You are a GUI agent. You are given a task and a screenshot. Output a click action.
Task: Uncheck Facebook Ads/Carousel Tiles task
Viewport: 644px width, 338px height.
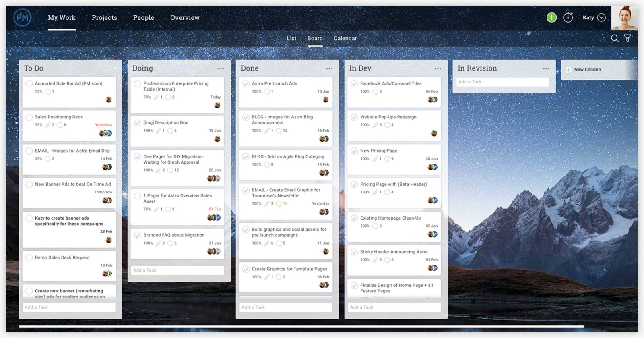click(354, 84)
